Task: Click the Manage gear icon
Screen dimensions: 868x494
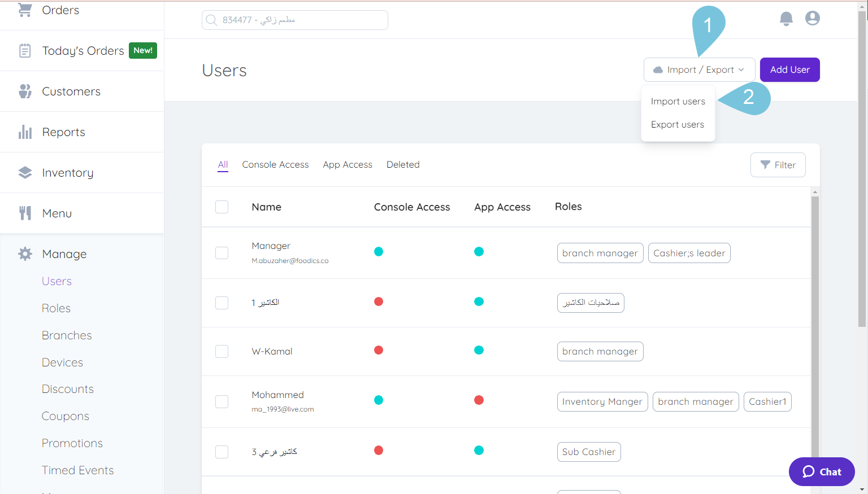Action: click(25, 253)
